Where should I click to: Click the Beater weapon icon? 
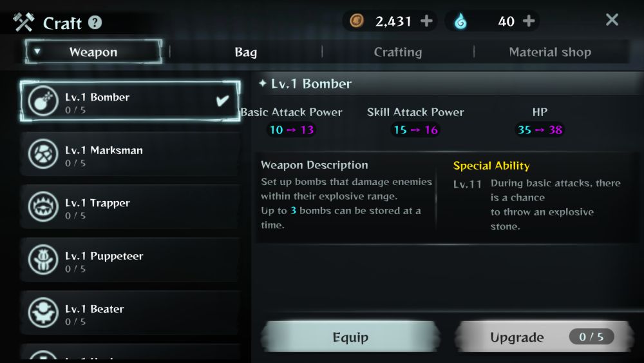43,313
